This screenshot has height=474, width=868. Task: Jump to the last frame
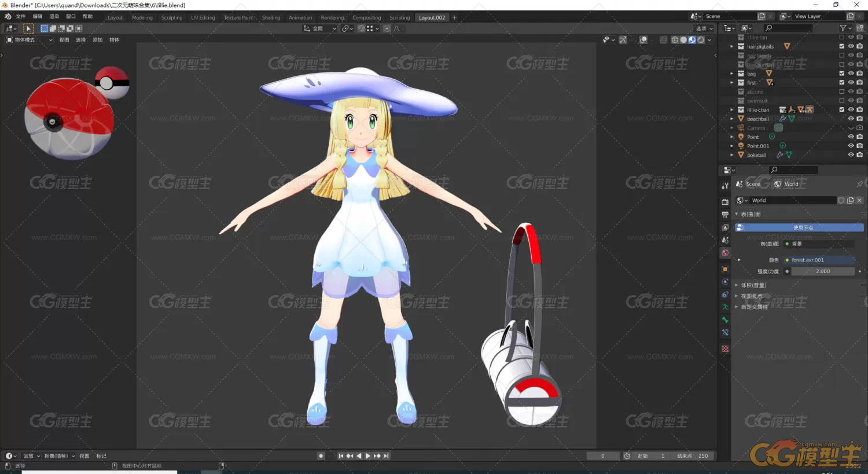tap(387, 456)
